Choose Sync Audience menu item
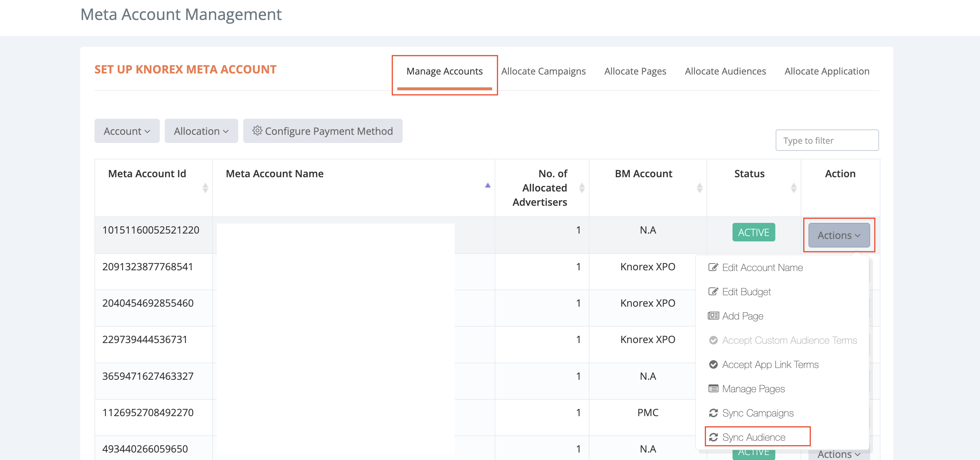This screenshot has width=980, height=460. [x=746, y=437]
